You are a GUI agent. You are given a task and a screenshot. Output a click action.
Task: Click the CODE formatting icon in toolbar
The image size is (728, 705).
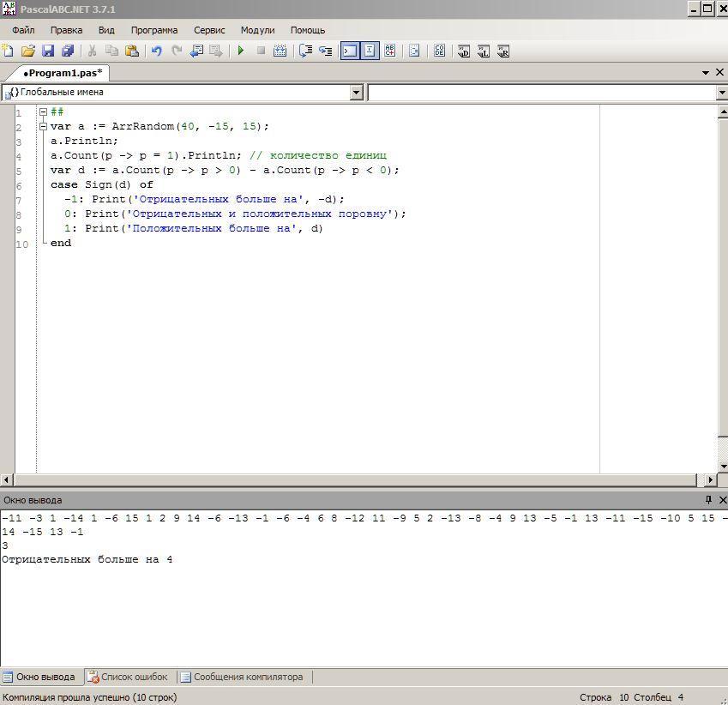click(439, 51)
